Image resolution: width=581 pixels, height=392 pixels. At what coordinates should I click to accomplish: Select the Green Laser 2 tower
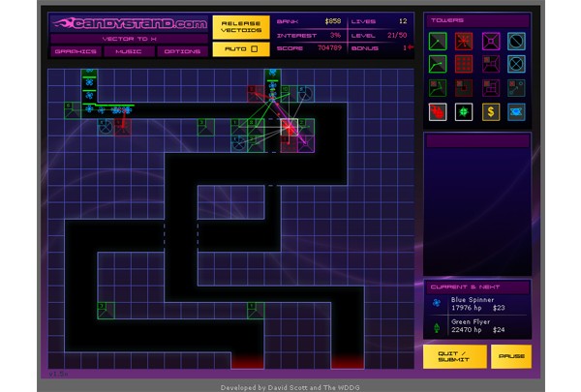point(438,64)
